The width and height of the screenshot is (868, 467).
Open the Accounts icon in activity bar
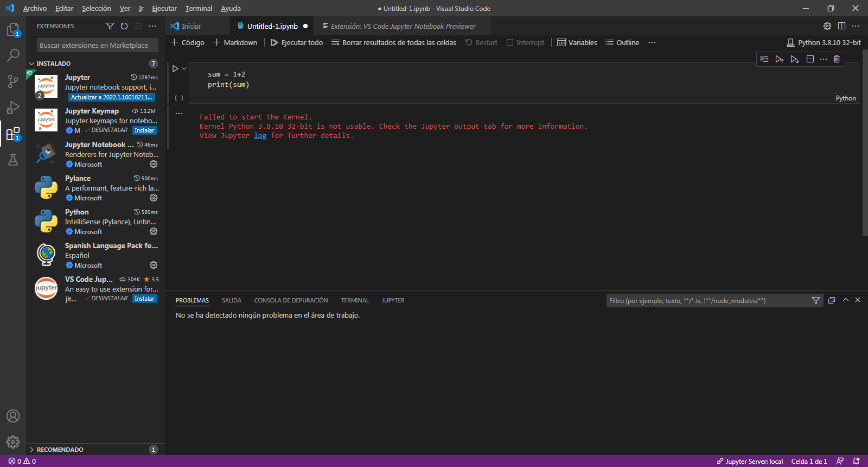point(13,416)
